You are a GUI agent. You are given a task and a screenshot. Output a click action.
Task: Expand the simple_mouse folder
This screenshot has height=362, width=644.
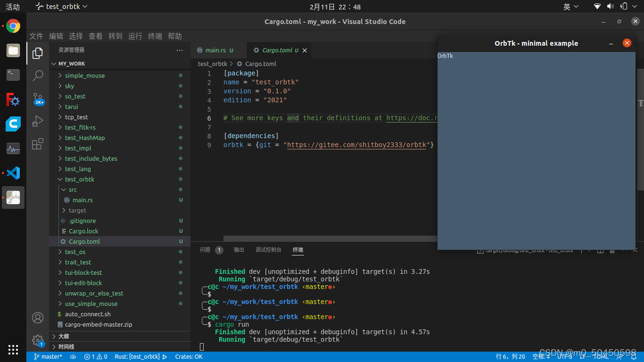pos(60,76)
